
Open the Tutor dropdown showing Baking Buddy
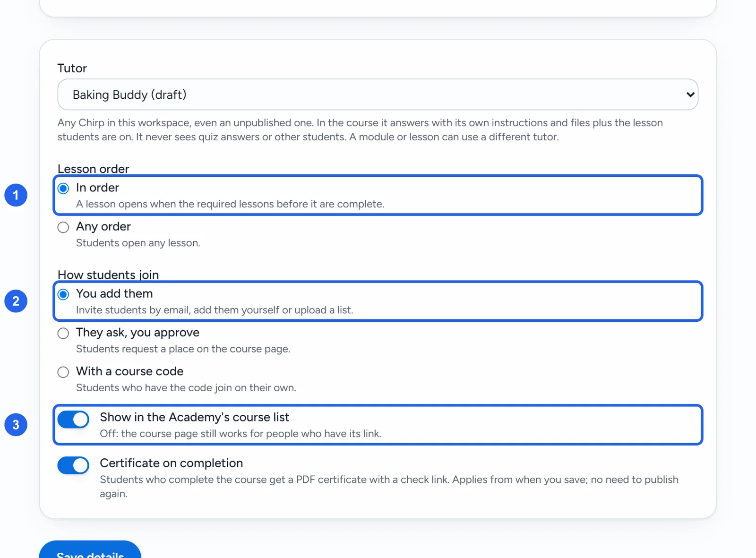(x=378, y=94)
